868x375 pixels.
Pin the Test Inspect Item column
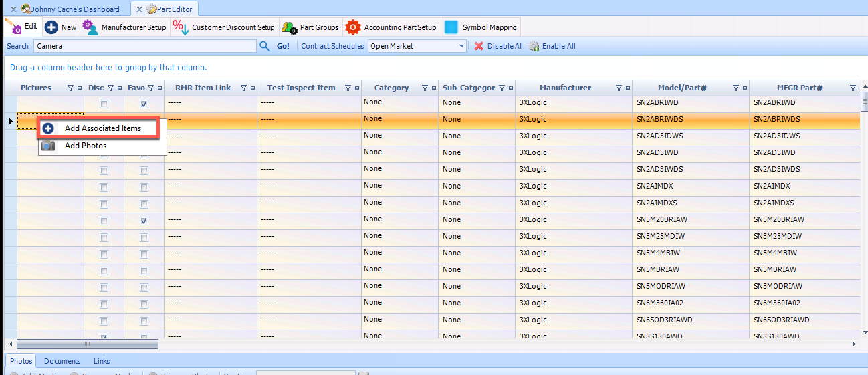(x=356, y=88)
